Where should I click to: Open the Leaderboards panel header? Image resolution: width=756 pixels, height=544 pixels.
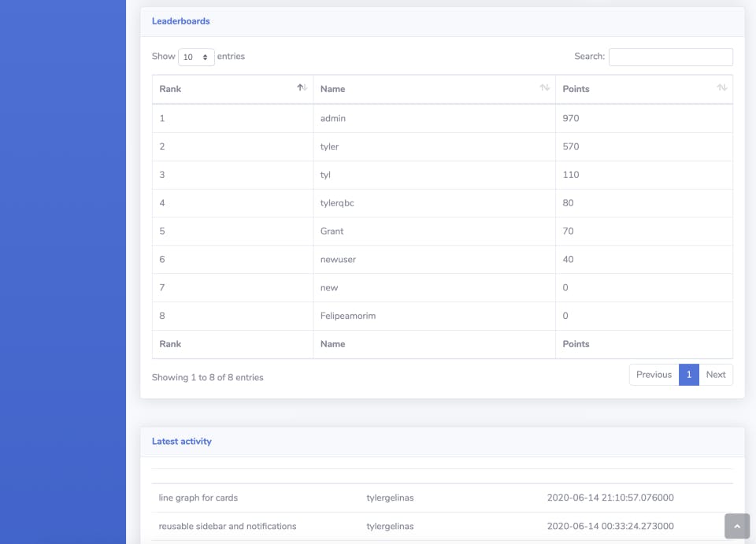click(181, 21)
